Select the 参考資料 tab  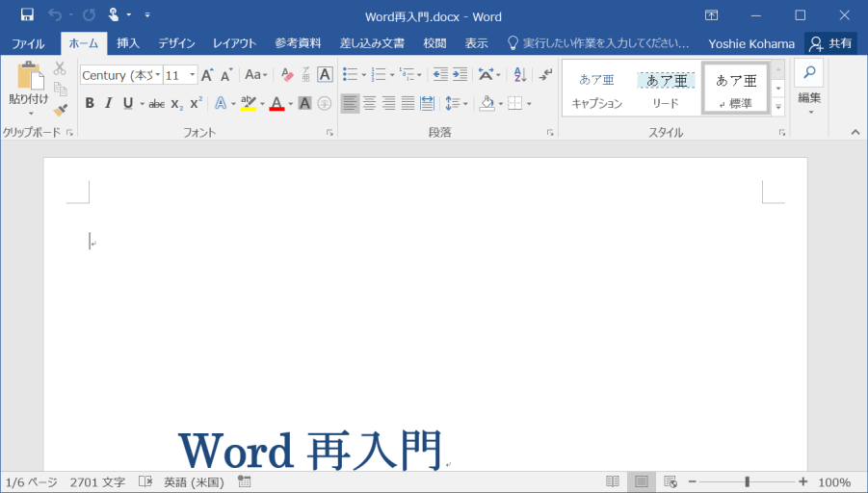[x=298, y=43]
